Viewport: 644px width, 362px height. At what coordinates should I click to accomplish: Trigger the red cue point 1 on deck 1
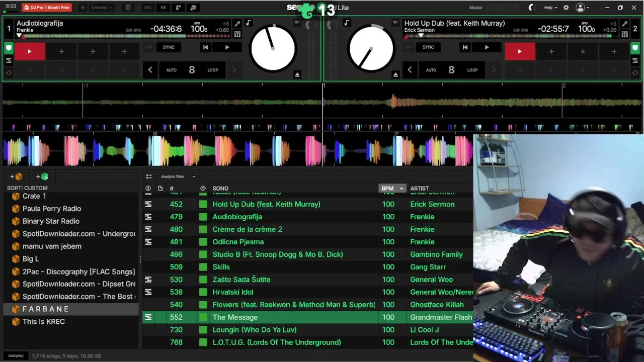point(30,51)
